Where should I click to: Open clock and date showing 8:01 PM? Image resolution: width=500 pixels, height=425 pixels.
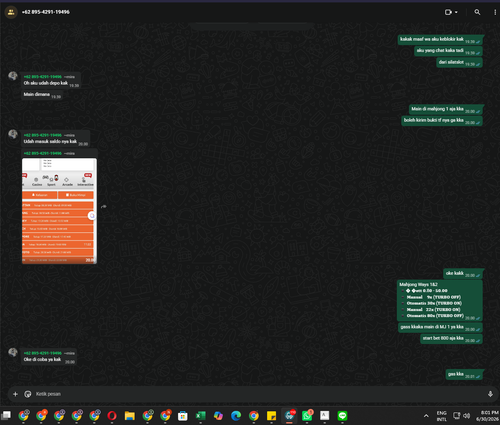point(487,416)
